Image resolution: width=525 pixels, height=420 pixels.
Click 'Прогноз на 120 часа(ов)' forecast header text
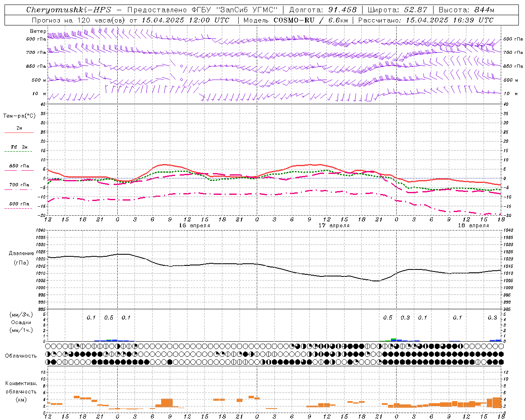point(78,20)
